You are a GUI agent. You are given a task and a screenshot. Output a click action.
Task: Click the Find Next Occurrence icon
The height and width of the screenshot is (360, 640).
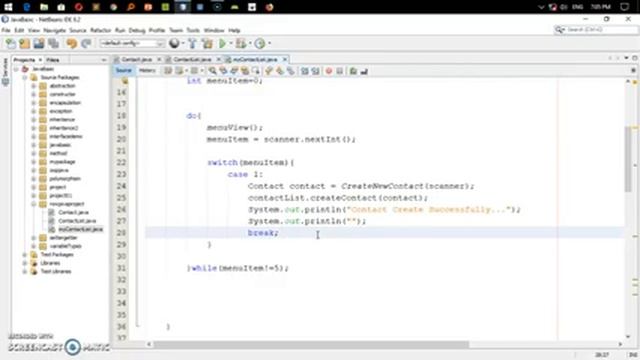click(x=234, y=71)
